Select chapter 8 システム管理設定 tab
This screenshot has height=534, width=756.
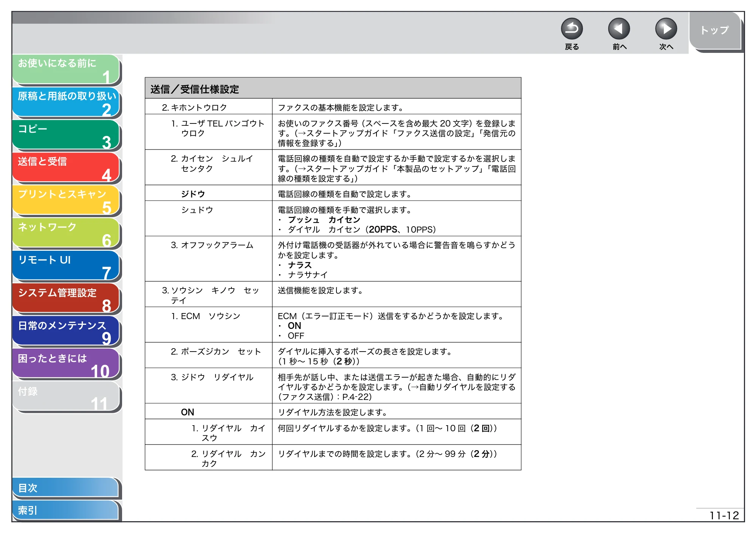(66, 298)
